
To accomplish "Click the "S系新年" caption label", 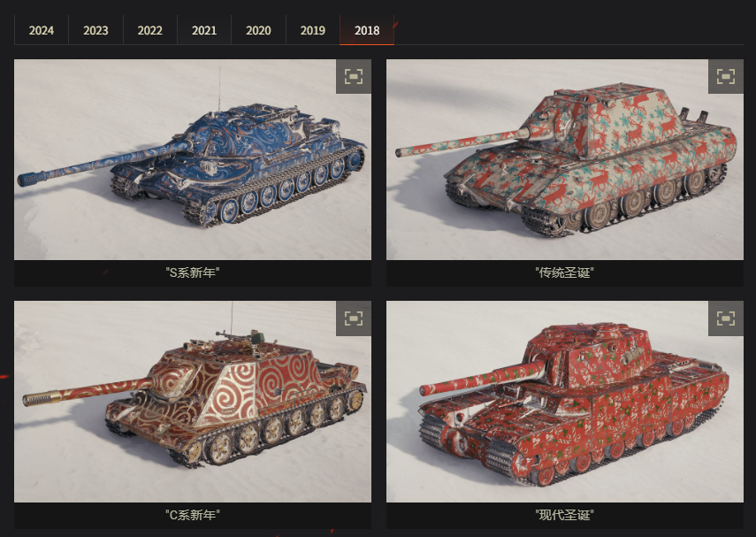I will 193,272.
